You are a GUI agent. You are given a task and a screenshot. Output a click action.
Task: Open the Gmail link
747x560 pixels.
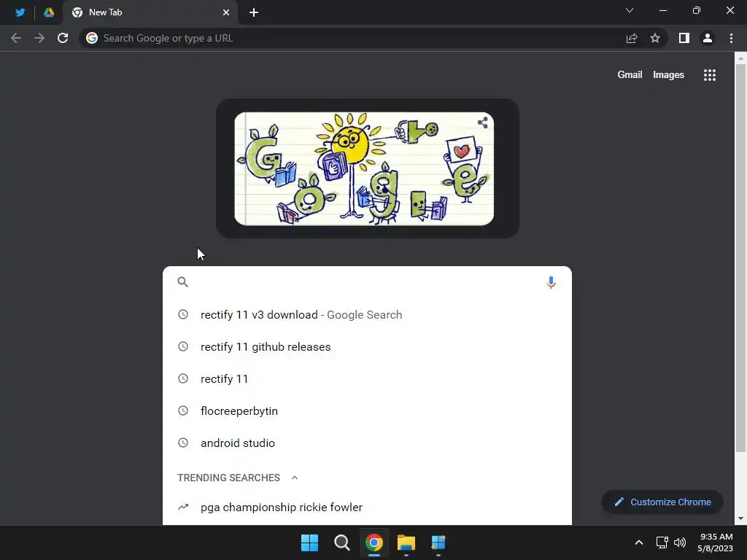coord(630,75)
